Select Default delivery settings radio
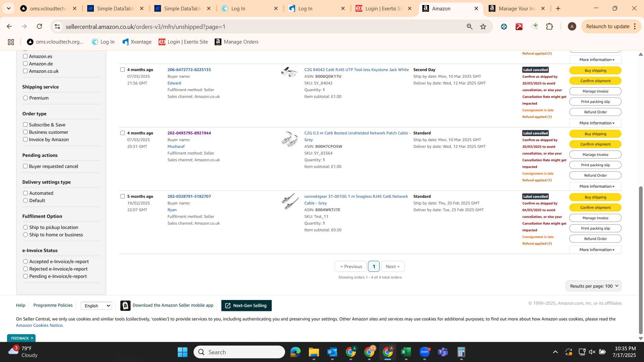 click(25, 200)
